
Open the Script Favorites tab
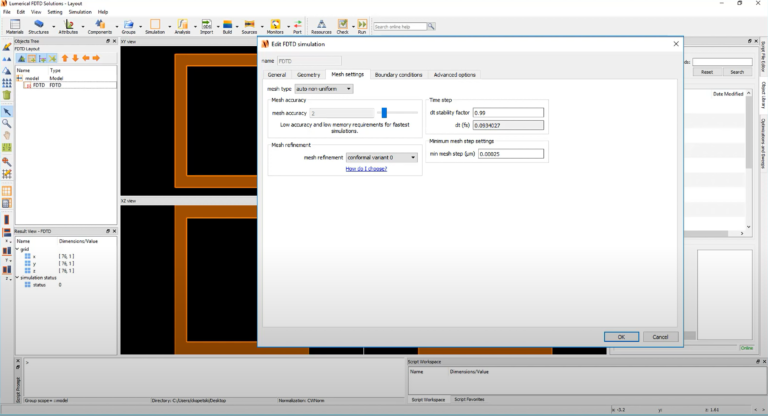point(469,399)
